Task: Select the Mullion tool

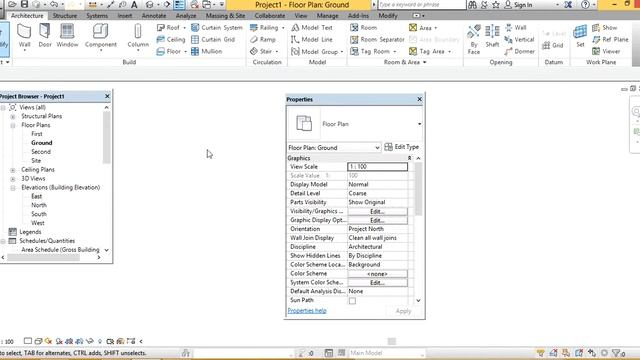Action: 207,51
